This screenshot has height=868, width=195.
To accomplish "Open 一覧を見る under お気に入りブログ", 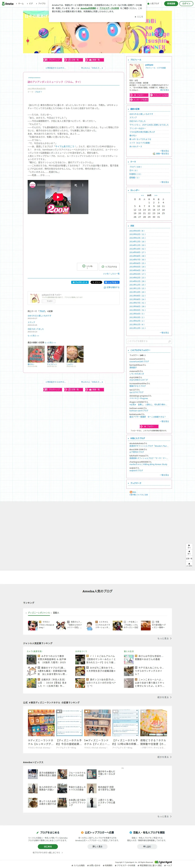I will click(164, 475).
